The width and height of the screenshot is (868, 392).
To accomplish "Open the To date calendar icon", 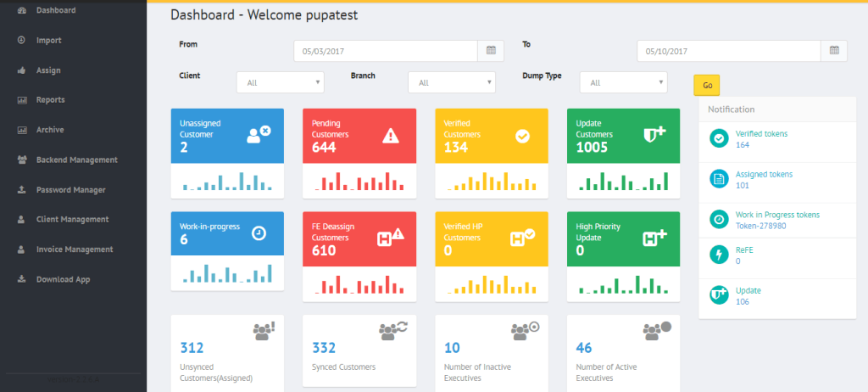I will (834, 50).
